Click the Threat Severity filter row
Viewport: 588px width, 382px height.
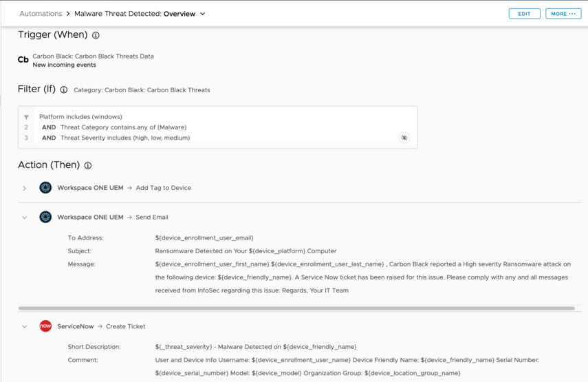coord(124,138)
